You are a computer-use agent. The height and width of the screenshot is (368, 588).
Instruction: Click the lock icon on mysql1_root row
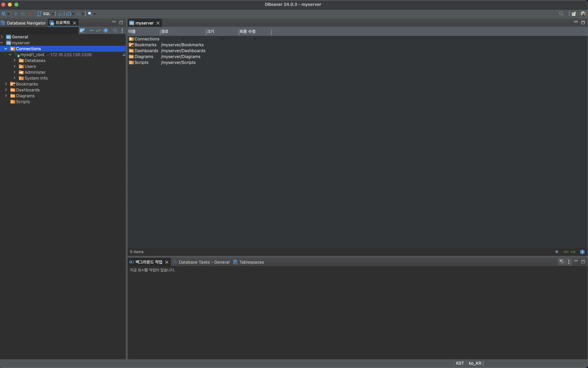(124, 55)
